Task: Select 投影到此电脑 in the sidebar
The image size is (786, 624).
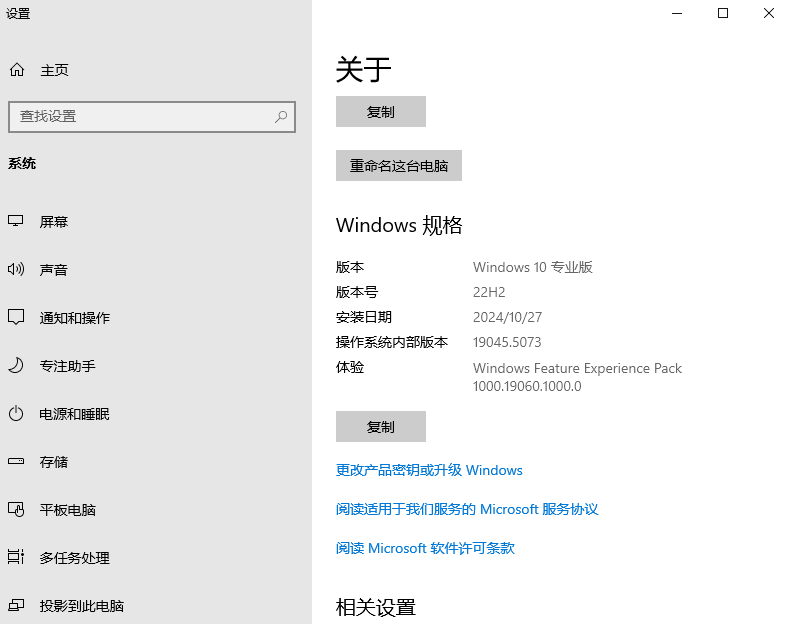Action: (x=82, y=606)
